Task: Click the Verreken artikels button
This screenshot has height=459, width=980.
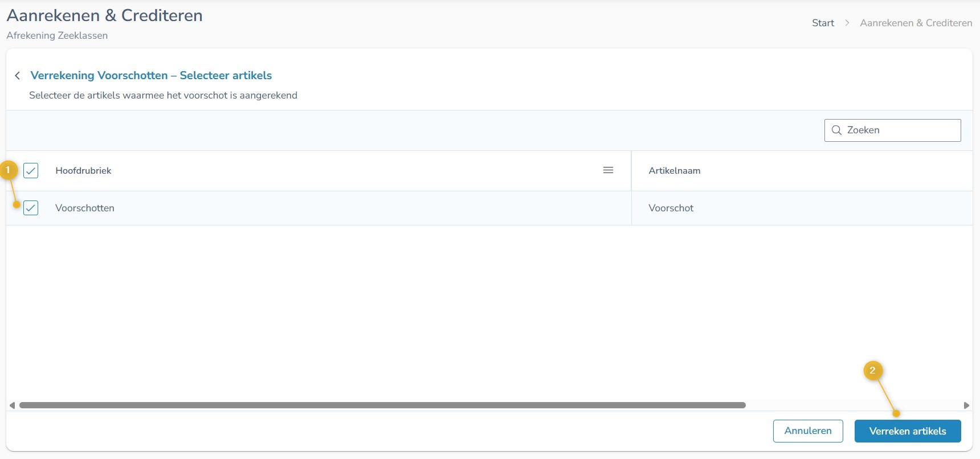Action: (907, 431)
